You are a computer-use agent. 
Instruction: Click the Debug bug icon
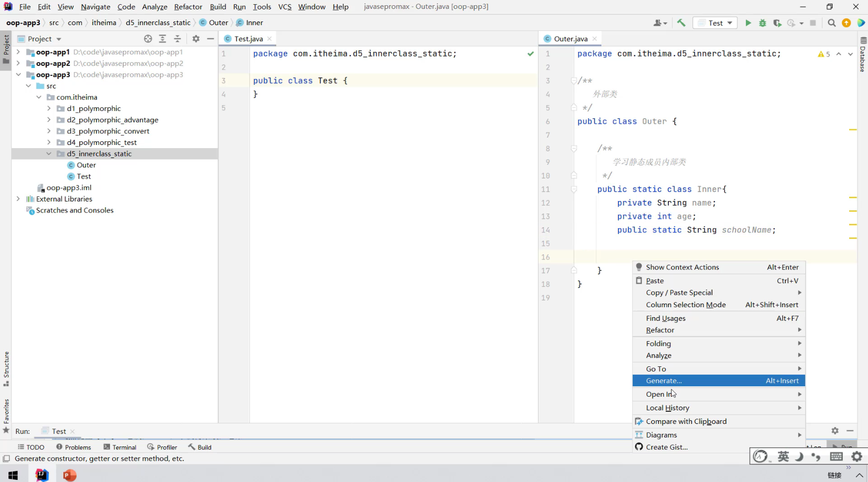763,23
